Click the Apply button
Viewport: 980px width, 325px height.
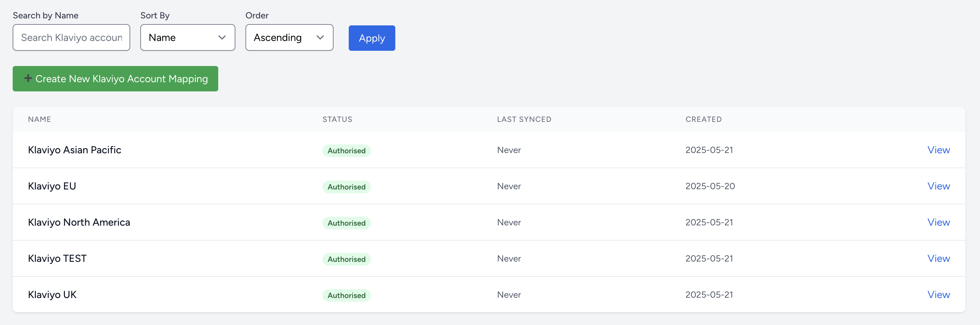click(x=372, y=38)
